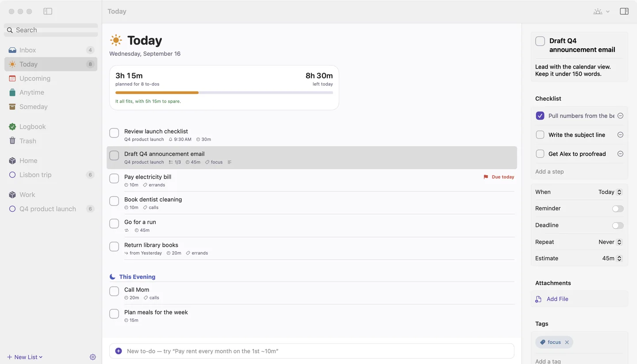637x364 pixels.
Task: Enable the Reminder switch
Action: 618,209
